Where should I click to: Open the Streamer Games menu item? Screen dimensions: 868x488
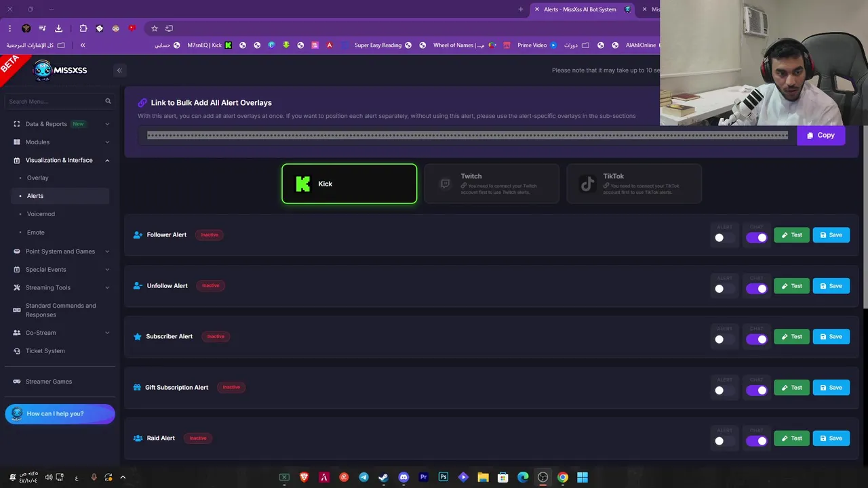(60, 382)
